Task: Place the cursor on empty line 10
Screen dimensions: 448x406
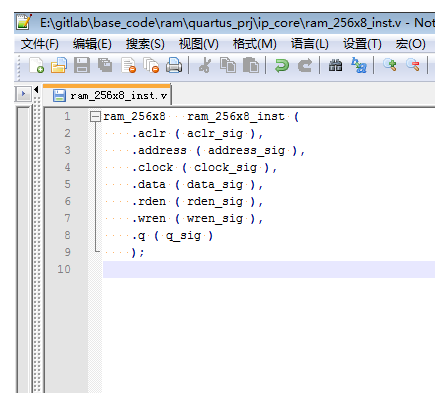Action: point(269,269)
